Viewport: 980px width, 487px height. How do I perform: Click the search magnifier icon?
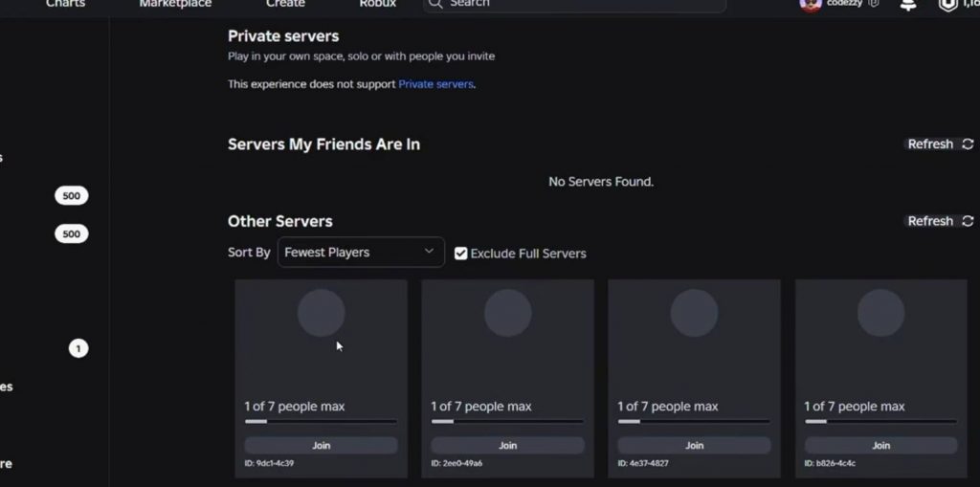click(435, 3)
